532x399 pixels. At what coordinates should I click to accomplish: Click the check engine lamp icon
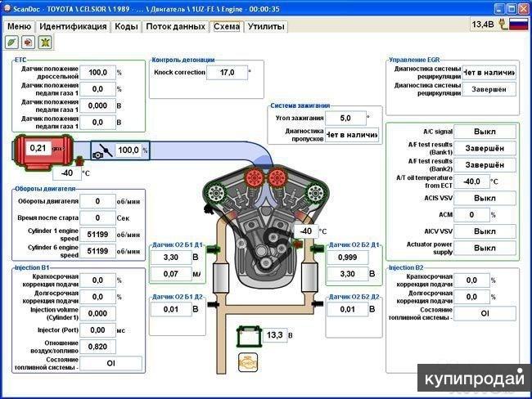point(248,362)
